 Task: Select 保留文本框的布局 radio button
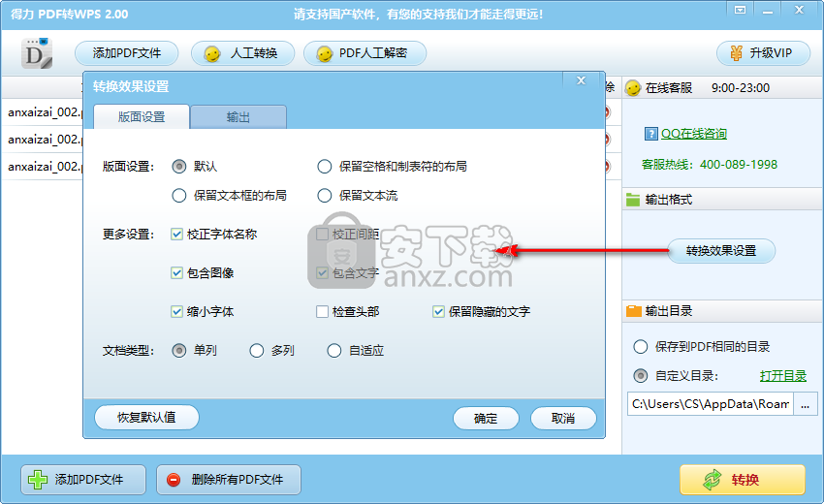179,196
